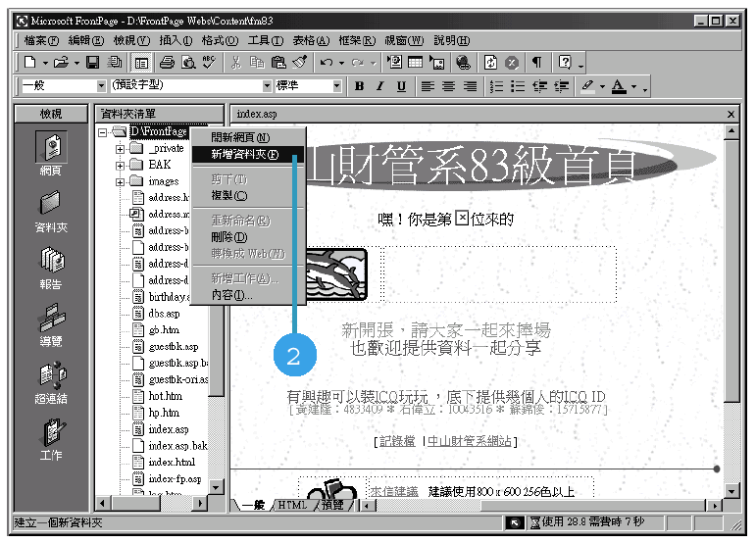This screenshot has height=543, width=756.
Task: Click the Cut scissors icon
Action: tap(235, 62)
